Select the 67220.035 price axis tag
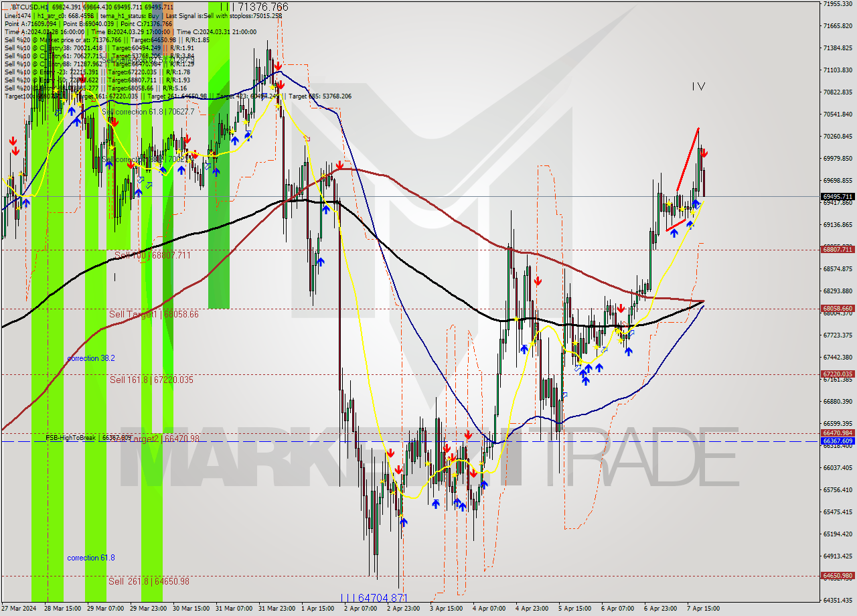This screenshot has height=616, width=857. click(x=837, y=374)
